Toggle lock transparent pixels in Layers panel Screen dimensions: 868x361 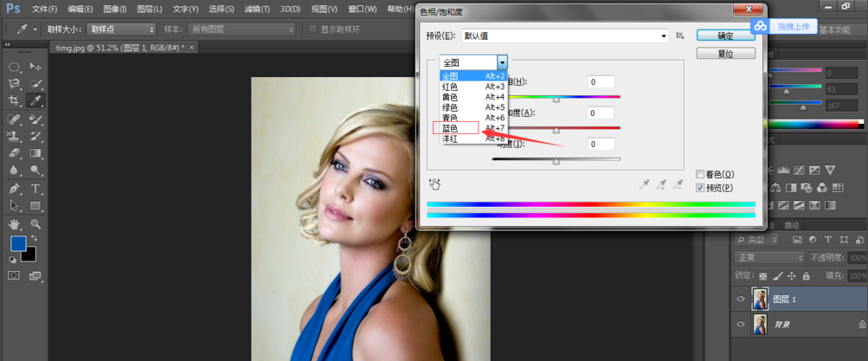[763, 276]
